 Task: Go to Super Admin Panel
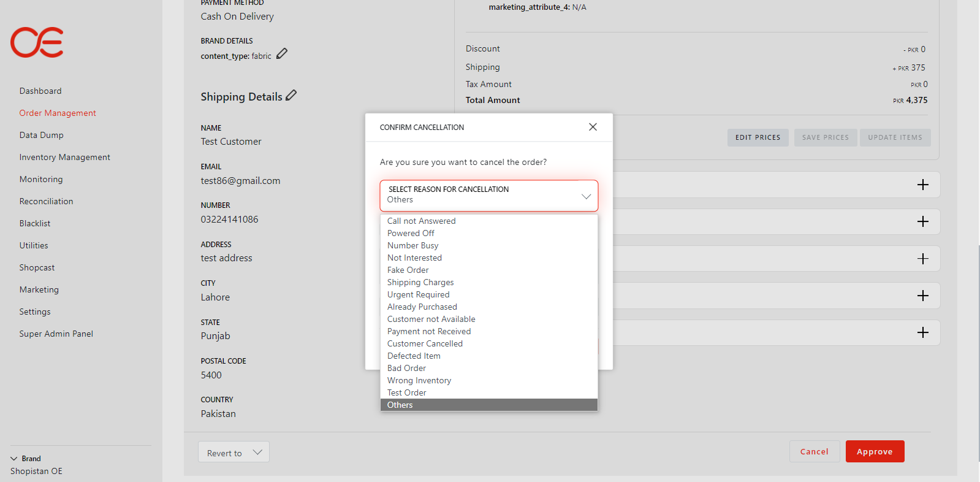pos(56,334)
